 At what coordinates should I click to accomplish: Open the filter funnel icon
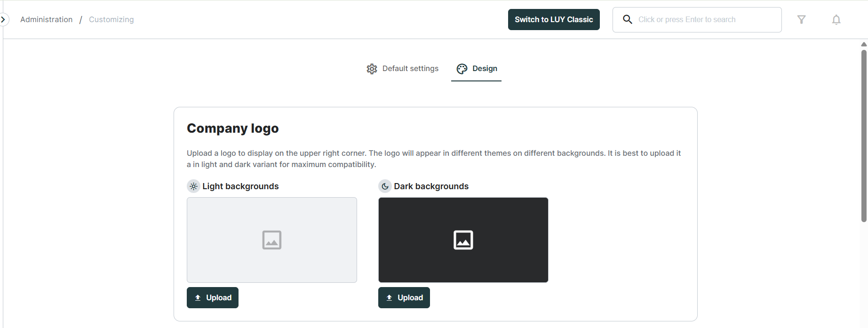click(x=801, y=19)
